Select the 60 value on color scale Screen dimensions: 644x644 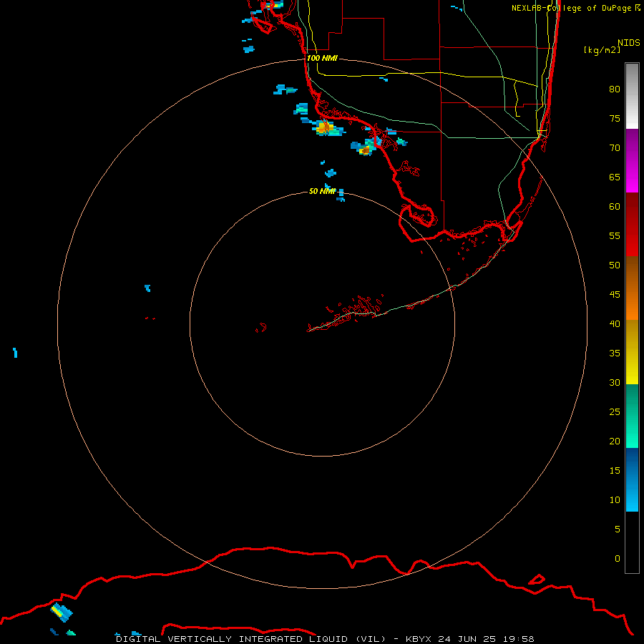(x=615, y=207)
